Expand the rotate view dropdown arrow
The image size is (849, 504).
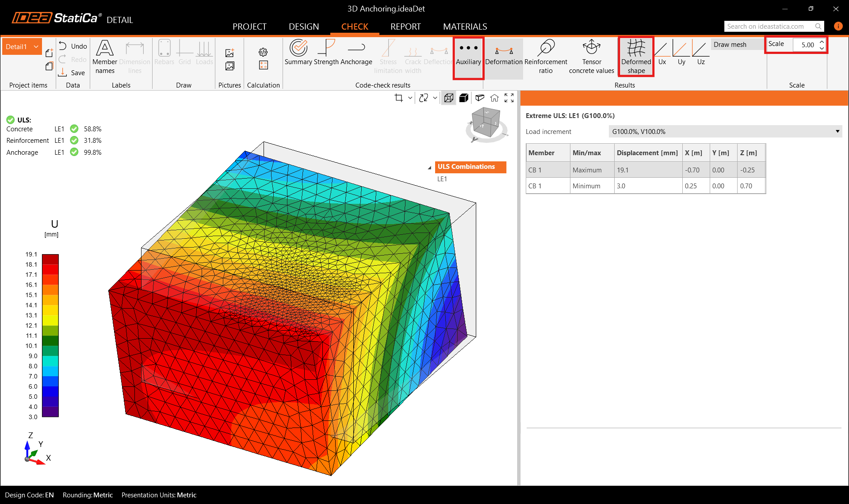(435, 98)
